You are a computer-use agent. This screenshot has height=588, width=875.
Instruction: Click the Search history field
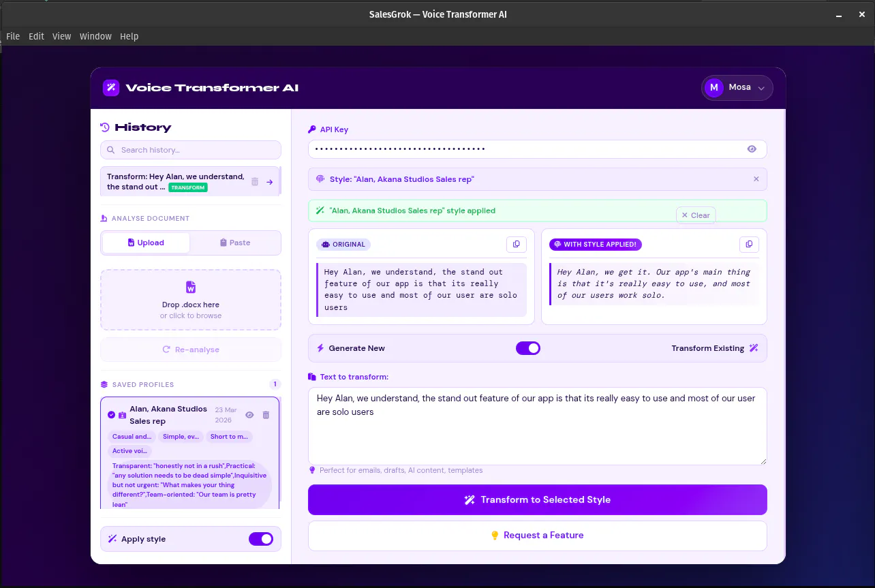point(191,150)
